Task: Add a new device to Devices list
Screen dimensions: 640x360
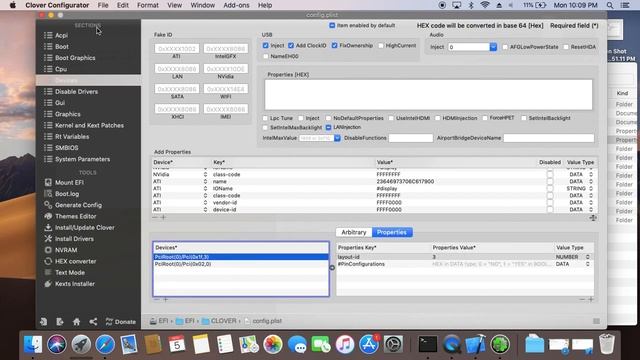Action: tap(165, 300)
